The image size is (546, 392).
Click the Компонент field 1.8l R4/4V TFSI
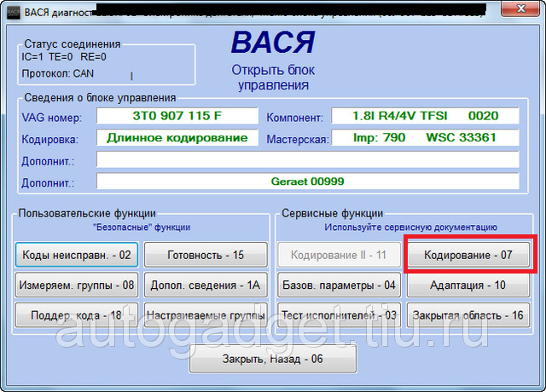[425, 116]
